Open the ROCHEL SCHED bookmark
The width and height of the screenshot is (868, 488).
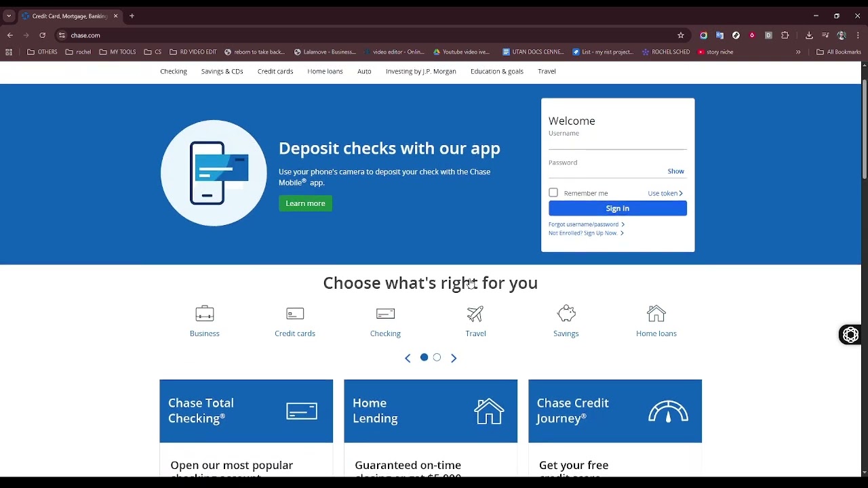[666, 52]
